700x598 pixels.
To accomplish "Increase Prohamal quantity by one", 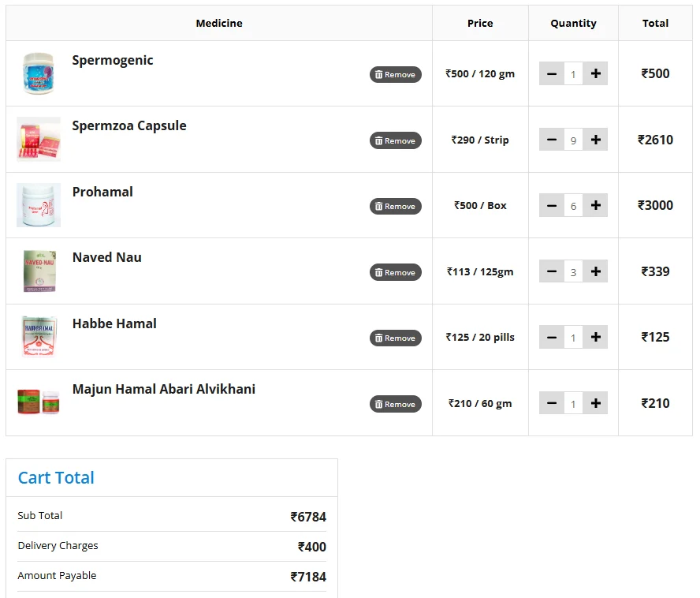I will 595,205.
